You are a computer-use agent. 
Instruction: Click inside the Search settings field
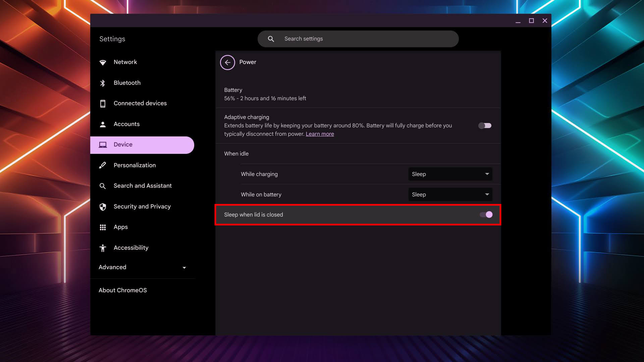358,39
